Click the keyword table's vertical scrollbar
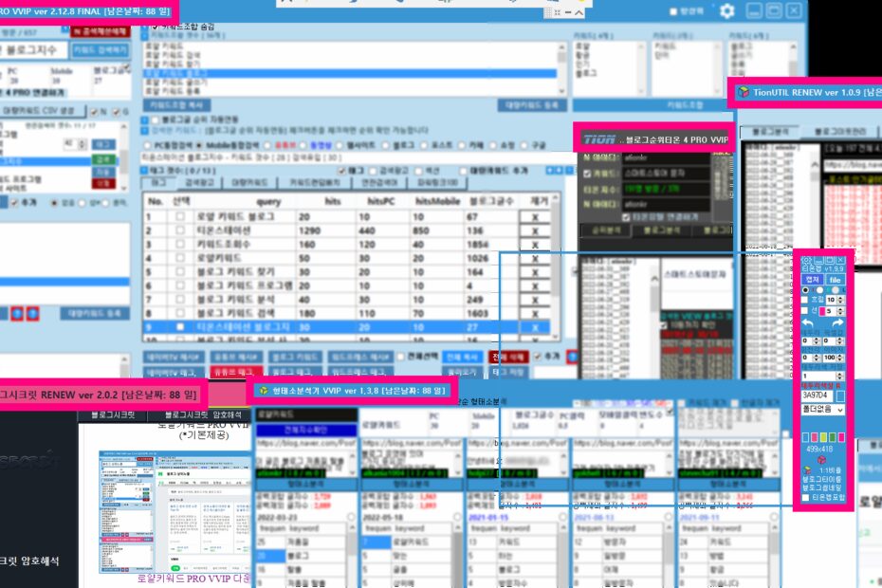 click(x=556, y=267)
